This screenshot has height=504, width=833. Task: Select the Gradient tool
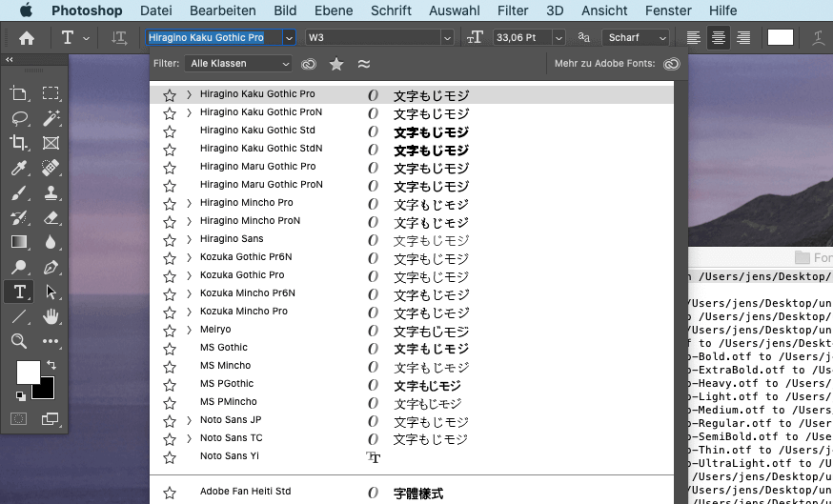[19, 242]
